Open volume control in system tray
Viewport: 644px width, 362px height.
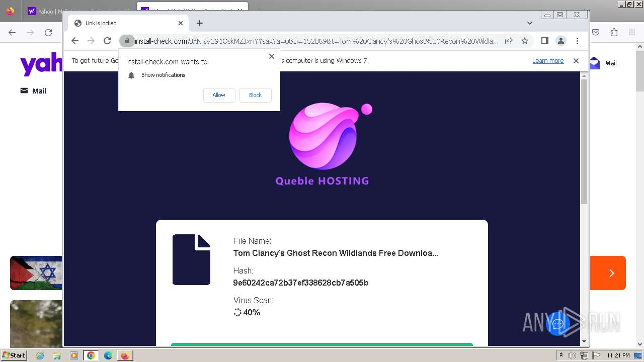pos(572,355)
